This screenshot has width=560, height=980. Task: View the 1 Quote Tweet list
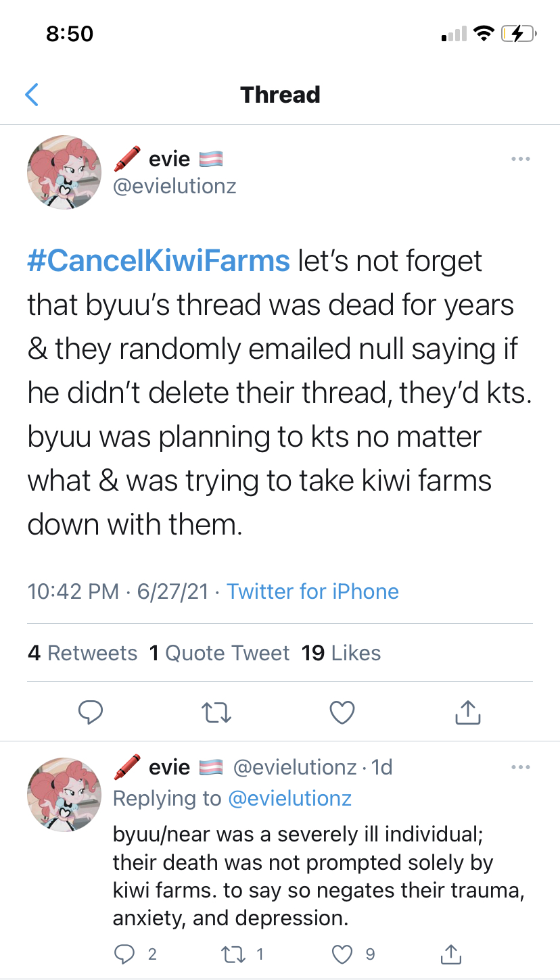click(x=219, y=653)
